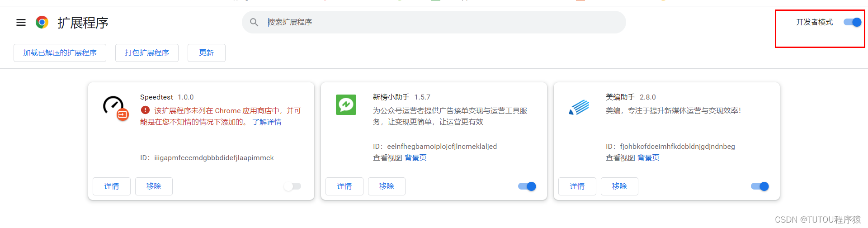Click the 新榜小助手 description text
The height and width of the screenshot is (228, 868).
(450, 116)
